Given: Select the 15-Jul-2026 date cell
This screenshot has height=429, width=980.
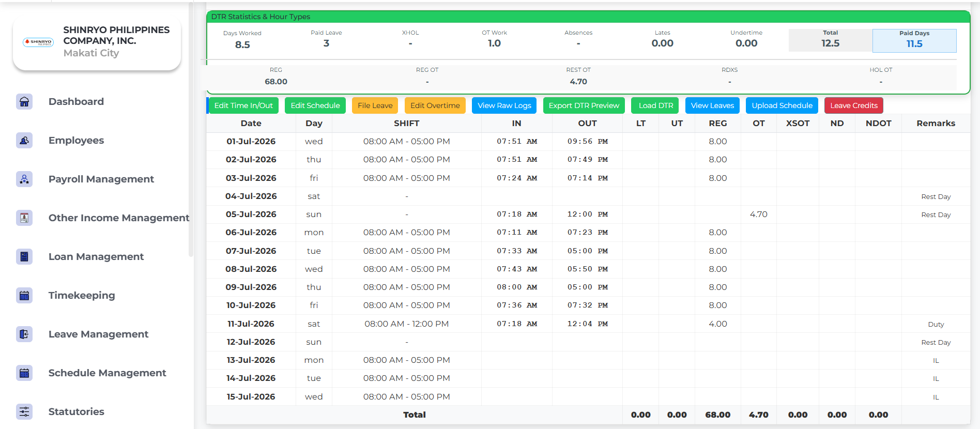Looking at the screenshot, I should [x=251, y=397].
